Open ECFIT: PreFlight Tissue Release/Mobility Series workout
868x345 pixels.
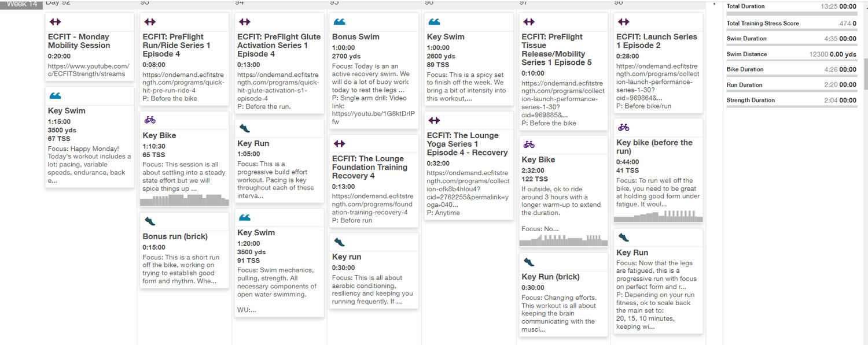coord(557,50)
